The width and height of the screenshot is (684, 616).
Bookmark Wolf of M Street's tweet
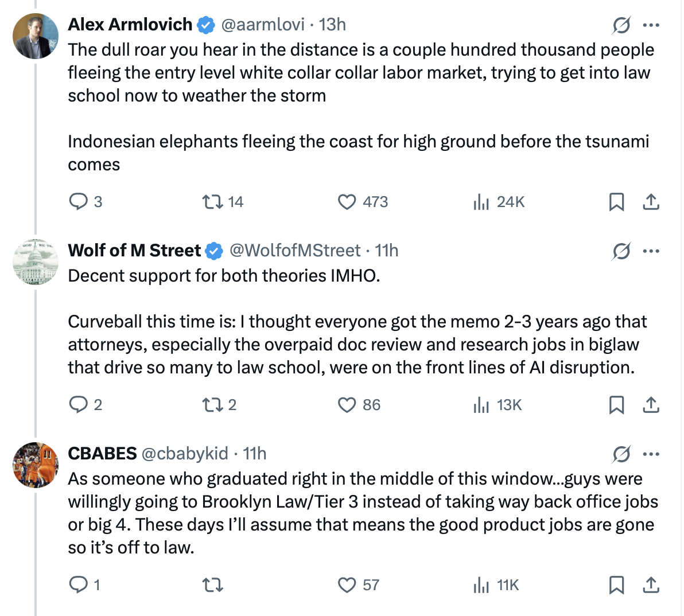[616, 405]
